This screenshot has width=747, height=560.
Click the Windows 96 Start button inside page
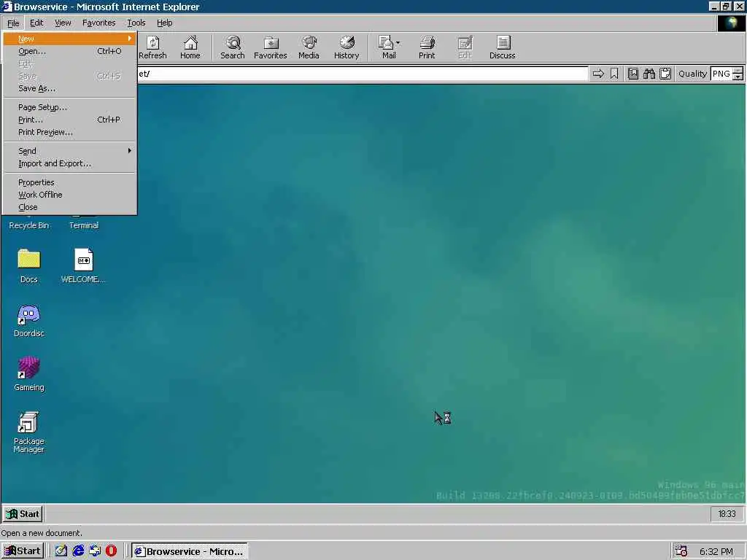[23, 514]
